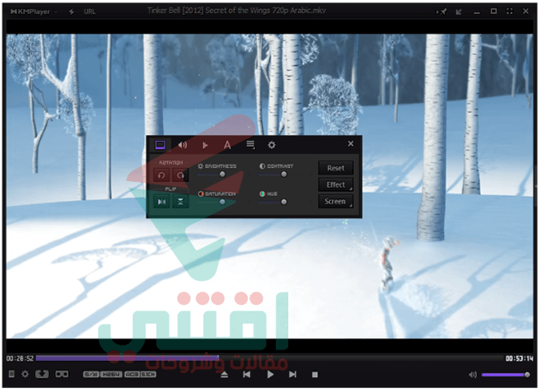Viewport: 540px width, 392px height.
Task: Click the eject/open file button
Action: click(x=224, y=375)
